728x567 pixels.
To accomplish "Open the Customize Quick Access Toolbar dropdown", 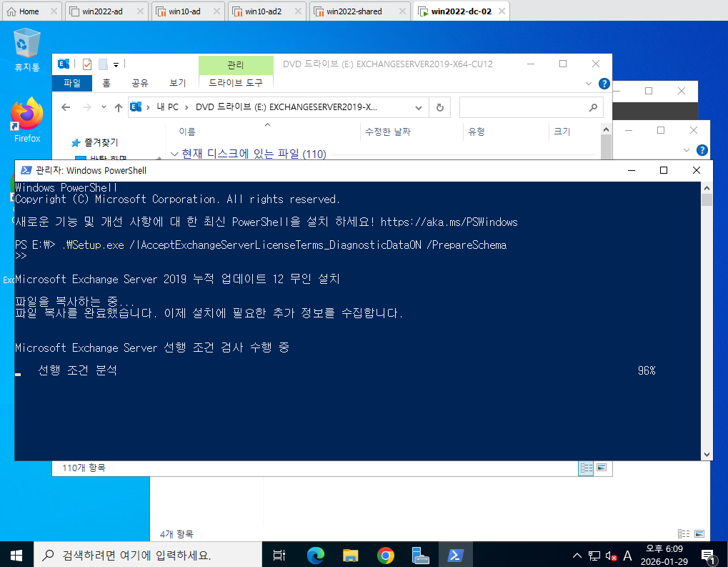I will (x=116, y=64).
